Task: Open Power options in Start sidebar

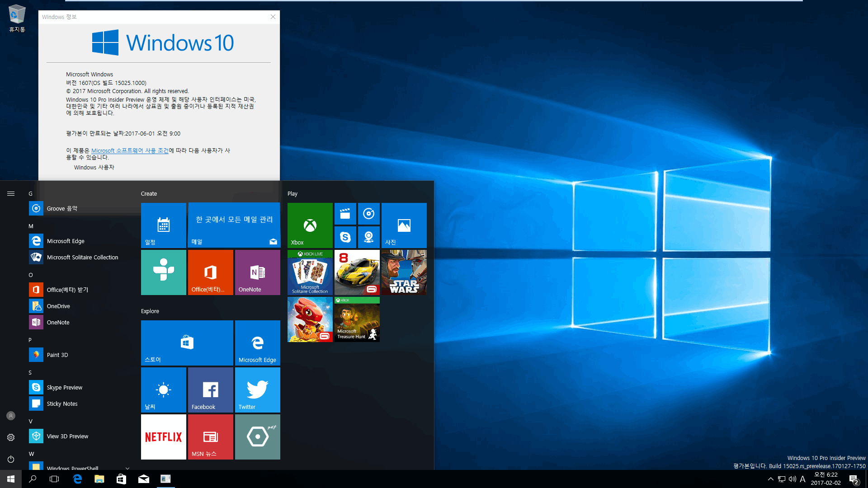Action: point(11,459)
